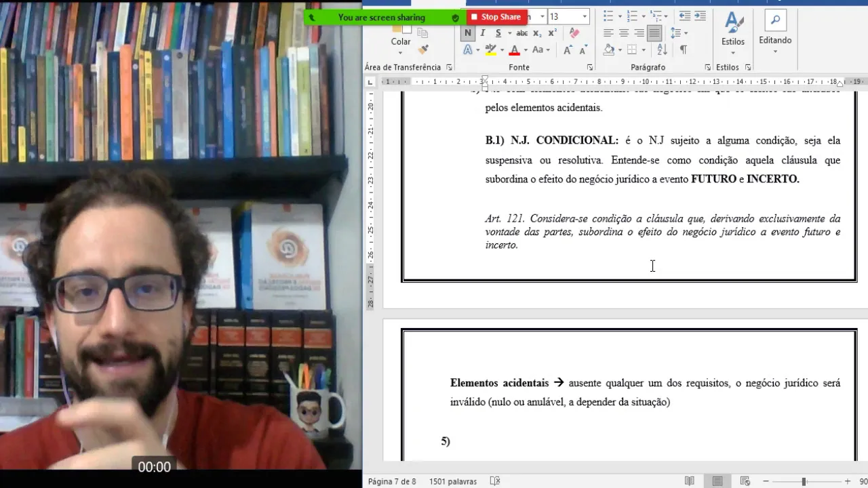This screenshot has height=488, width=868.
Task: Switch to Read Mode view
Action: tap(690, 481)
